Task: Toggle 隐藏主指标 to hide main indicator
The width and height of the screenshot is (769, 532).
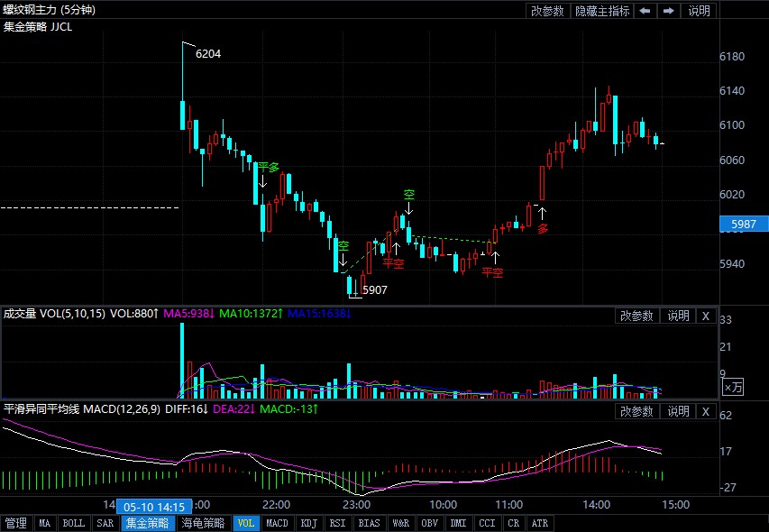Action: tap(602, 11)
